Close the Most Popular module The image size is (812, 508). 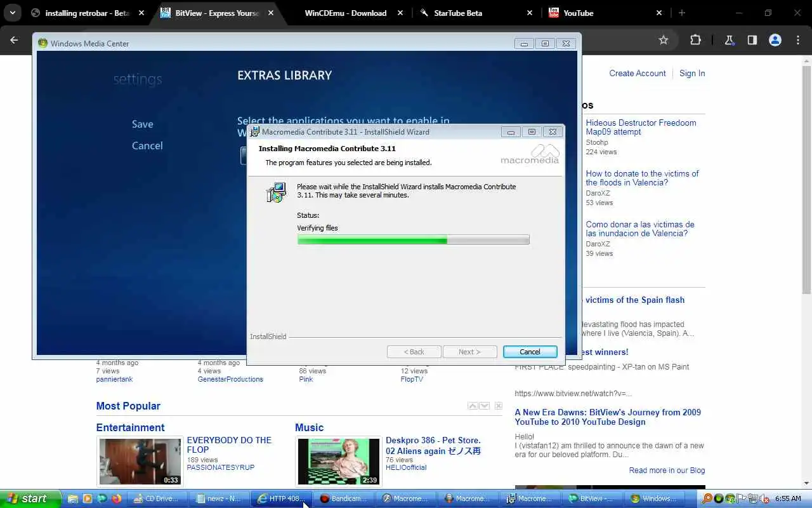[498, 406]
